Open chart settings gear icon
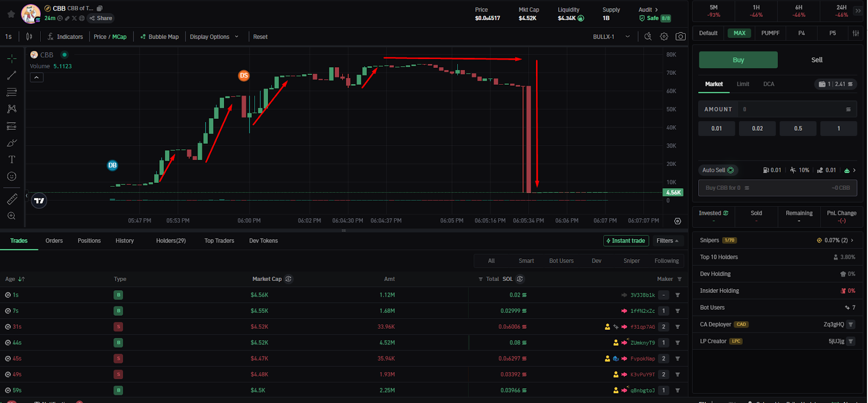 (664, 36)
